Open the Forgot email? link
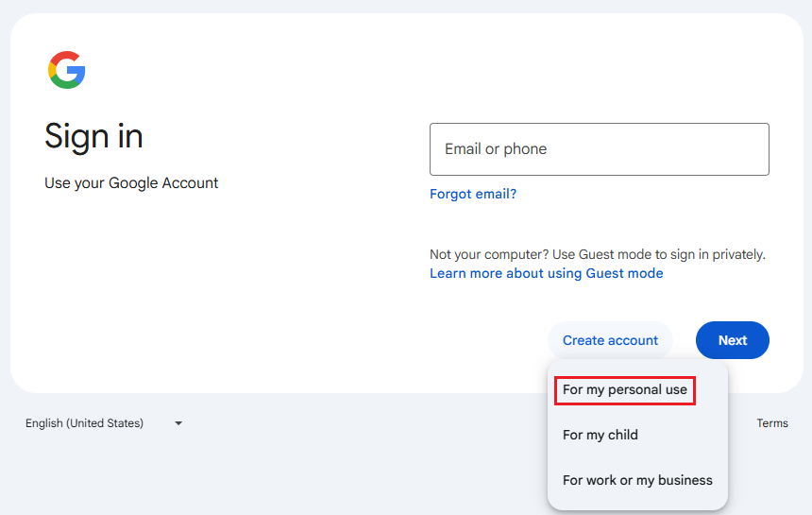This screenshot has height=515, width=812. (x=473, y=194)
